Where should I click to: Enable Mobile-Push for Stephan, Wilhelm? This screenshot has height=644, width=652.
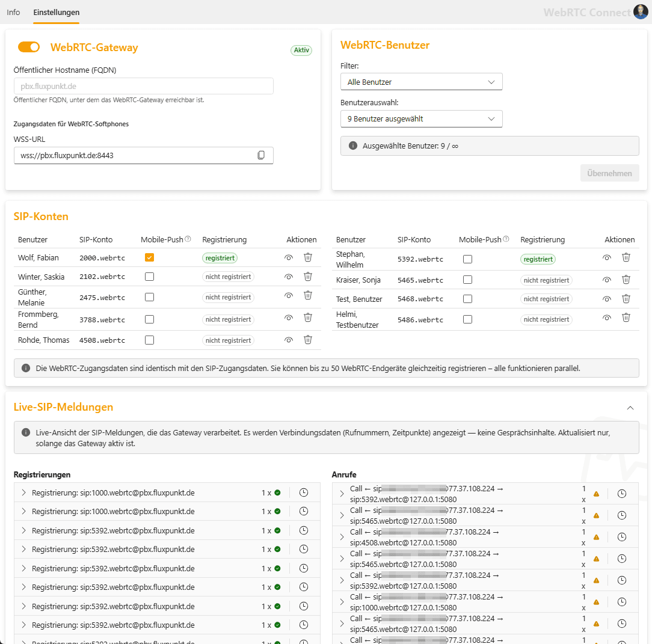(467, 259)
